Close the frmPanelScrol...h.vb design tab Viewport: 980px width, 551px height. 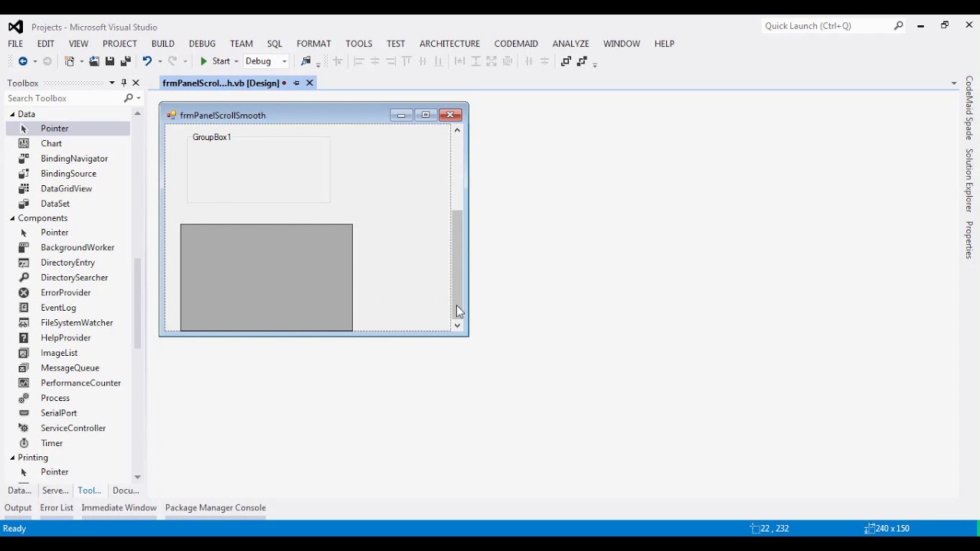click(x=309, y=83)
